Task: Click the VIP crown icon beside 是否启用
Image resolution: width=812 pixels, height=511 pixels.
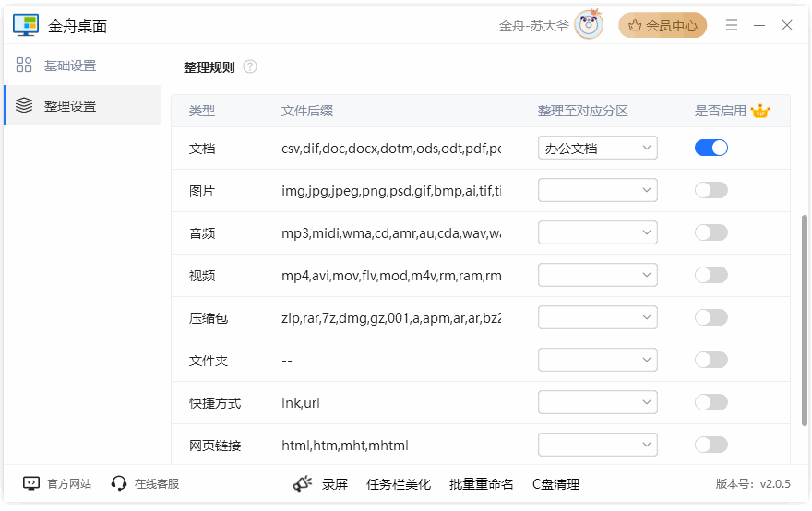Action: 760,111
